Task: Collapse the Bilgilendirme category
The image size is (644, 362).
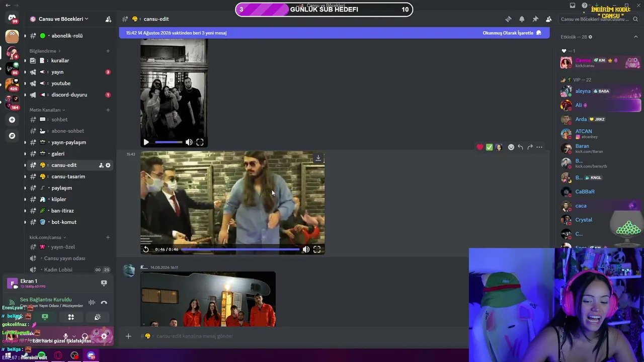Action: click(45, 51)
